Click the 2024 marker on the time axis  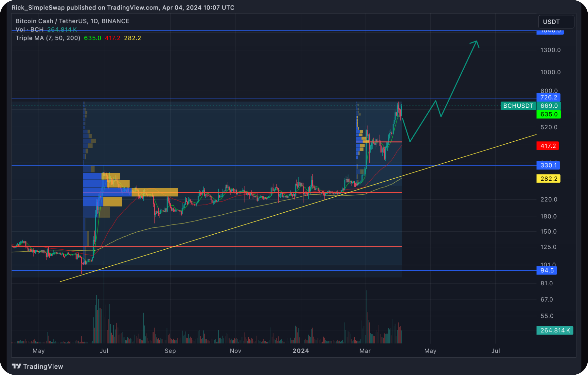pyautogui.click(x=302, y=350)
